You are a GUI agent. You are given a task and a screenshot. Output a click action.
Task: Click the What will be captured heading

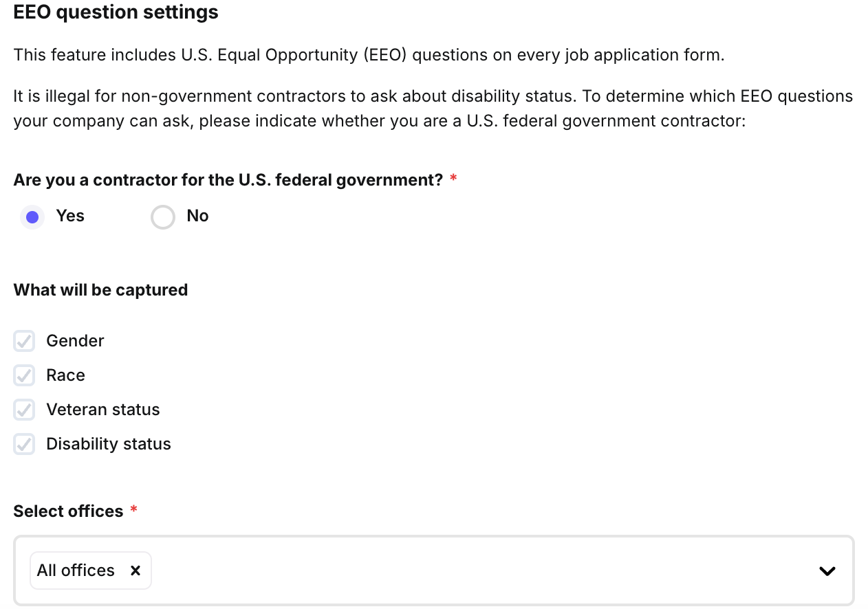pos(100,290)
